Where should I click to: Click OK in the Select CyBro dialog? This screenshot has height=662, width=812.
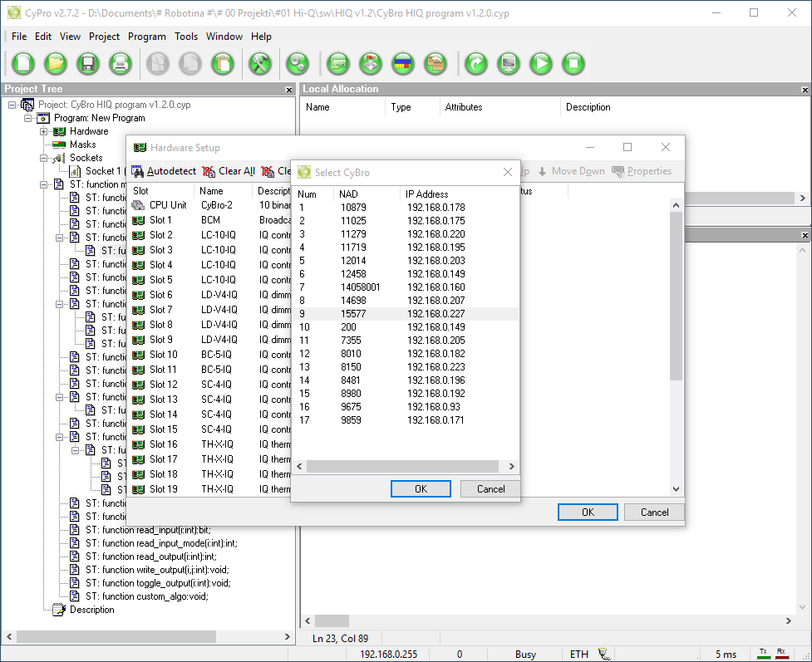[421, 488]
